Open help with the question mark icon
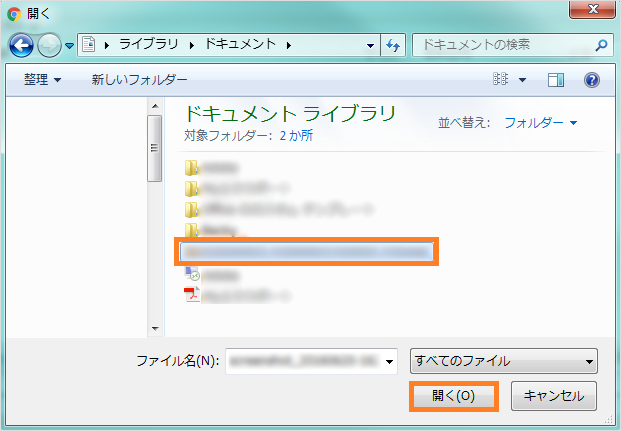The height and width of the screenshot is (431, 621). [591, 79]
